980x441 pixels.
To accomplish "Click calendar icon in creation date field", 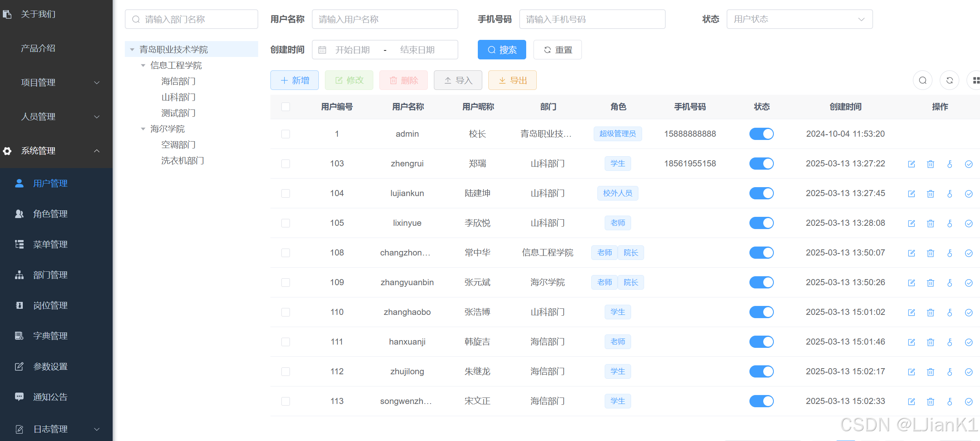I will pyautogui.click(x=322, y=50).
